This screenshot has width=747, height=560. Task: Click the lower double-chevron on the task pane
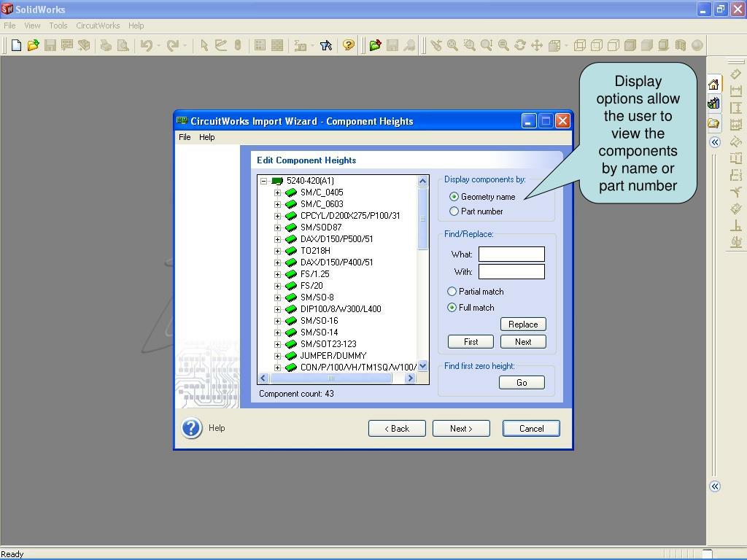[x=715, y=486]
